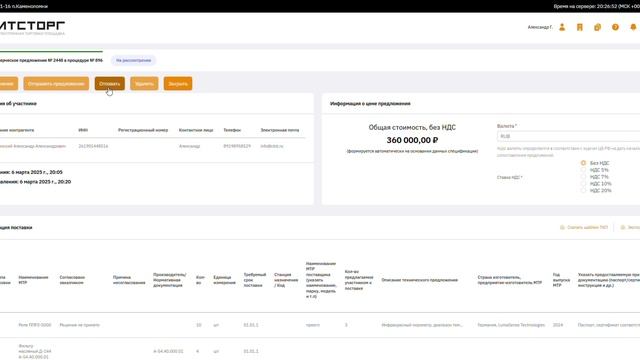Select the НДС 20% radio option

(x=583, y=191)
